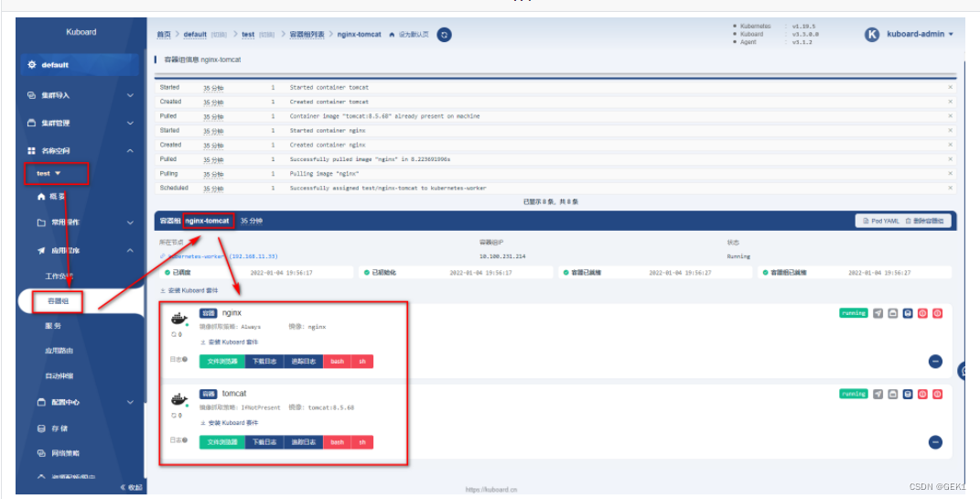Click the gear icon next to default
Screen dimensions: 980x499
tap(33, 65)
